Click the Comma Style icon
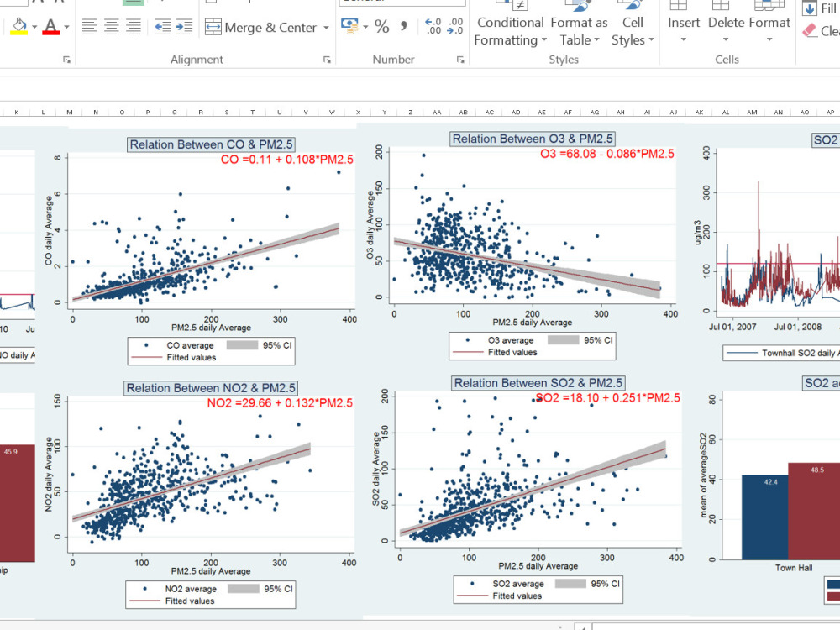 pos(402,27)
